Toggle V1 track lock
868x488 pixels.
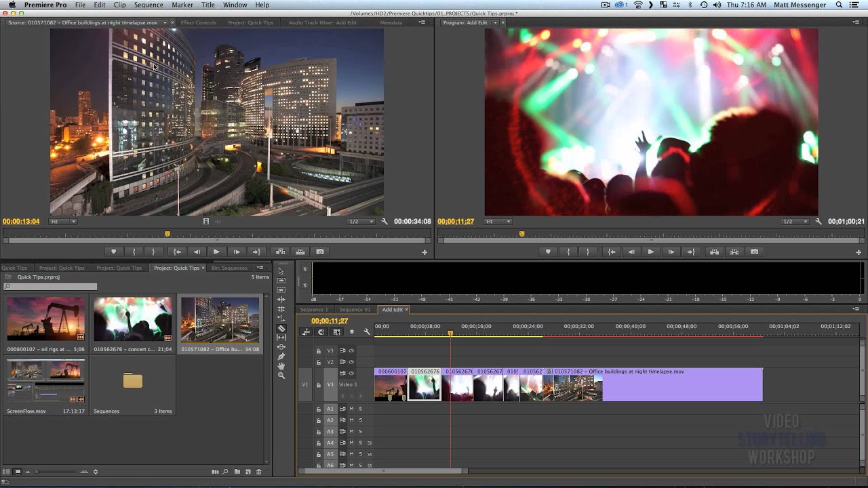(318, 384)
